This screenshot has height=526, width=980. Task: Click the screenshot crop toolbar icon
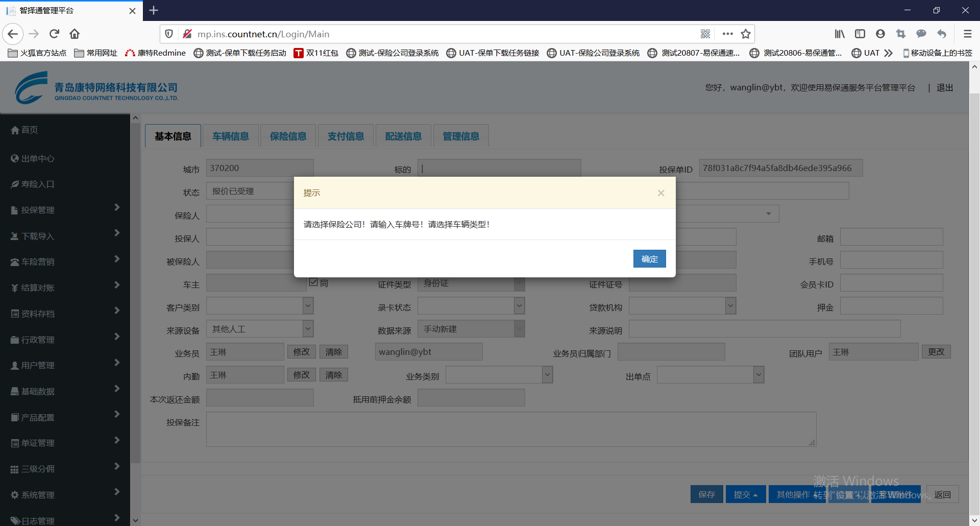click(x=901, y=34)
